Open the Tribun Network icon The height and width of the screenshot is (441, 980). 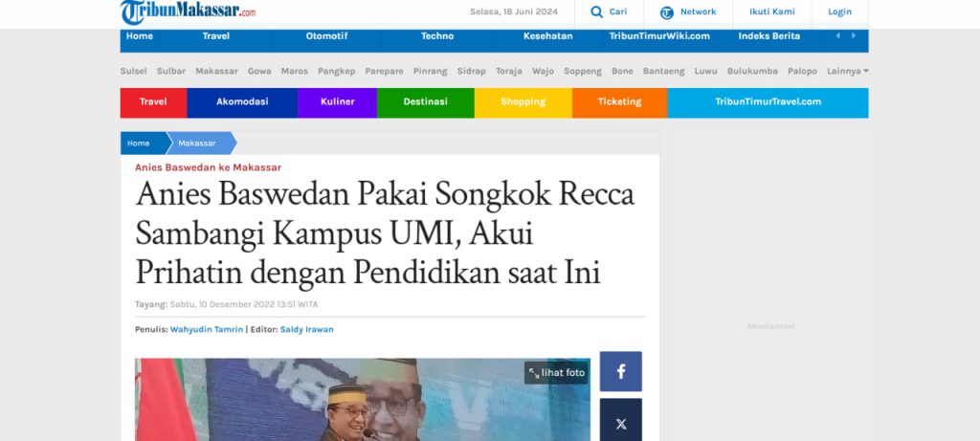click(x=667, y=12)
